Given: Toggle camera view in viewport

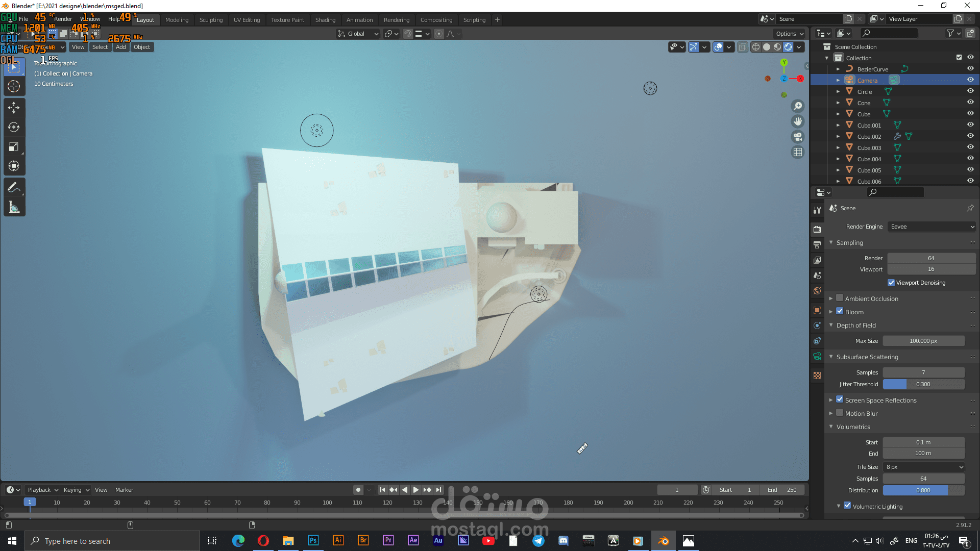Looking at the screenshot, I should pos(797,137).
